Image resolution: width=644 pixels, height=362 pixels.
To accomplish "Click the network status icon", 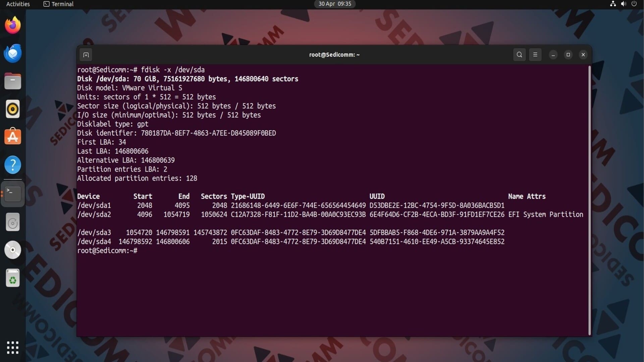I will [613, 4].
